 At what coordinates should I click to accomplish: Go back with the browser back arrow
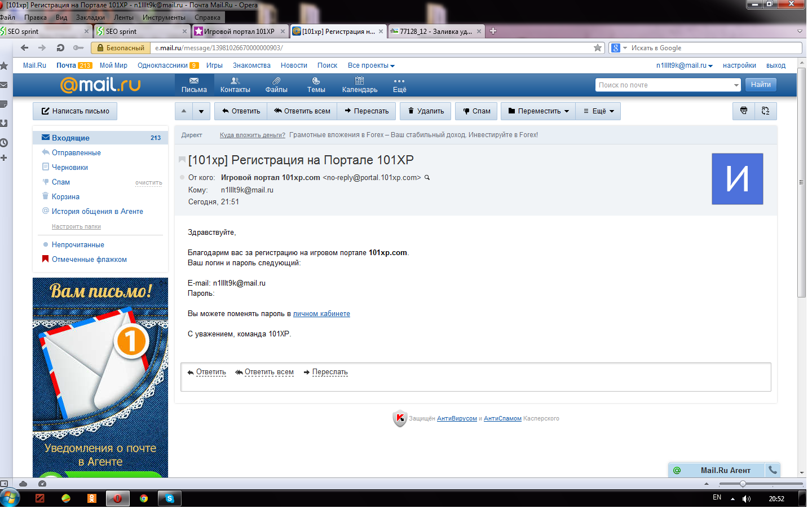click(x=24, y=48)
